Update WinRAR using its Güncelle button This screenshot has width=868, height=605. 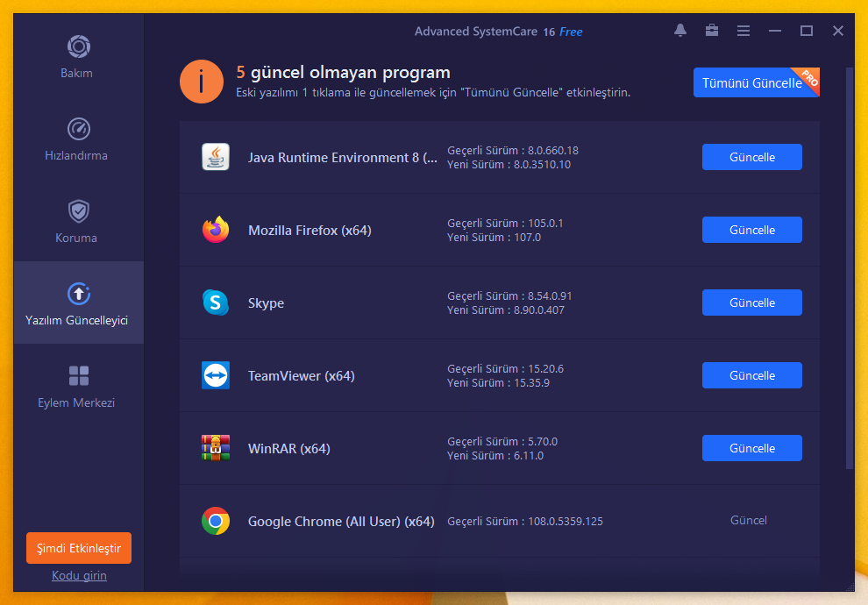coord(751,448)
